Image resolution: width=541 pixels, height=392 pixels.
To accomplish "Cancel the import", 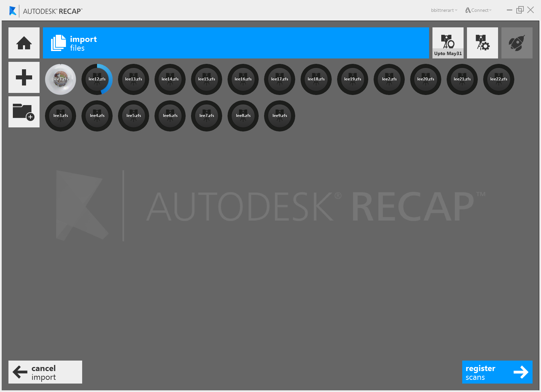I will point(45,372).
